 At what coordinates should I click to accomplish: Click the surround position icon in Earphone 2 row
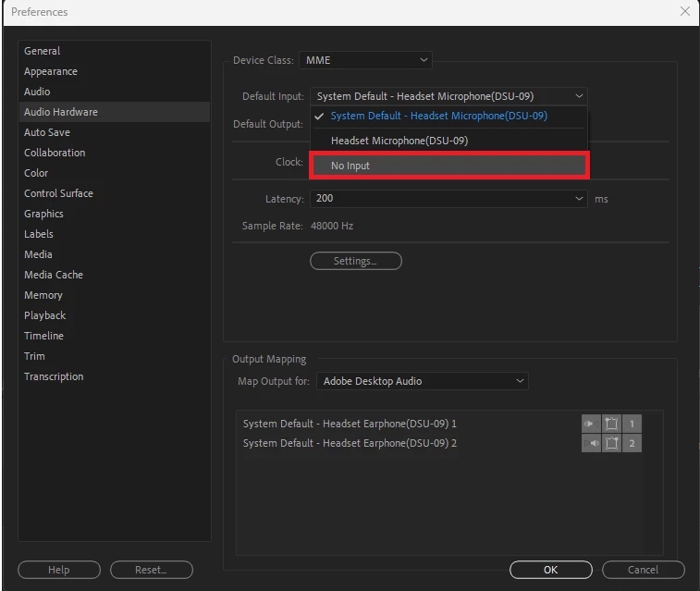click(611, 443)
